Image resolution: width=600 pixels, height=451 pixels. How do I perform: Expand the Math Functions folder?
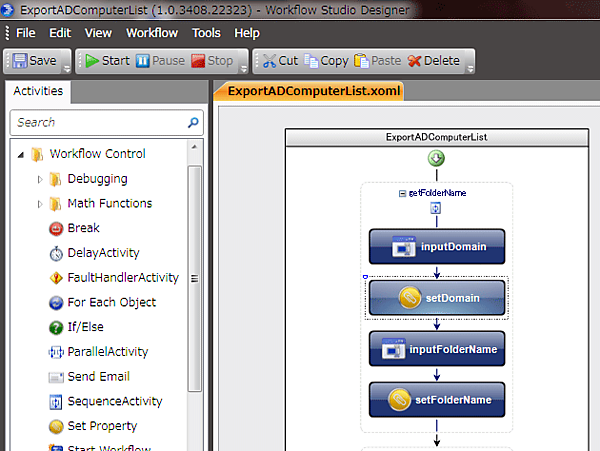click(x=40, y=204)
